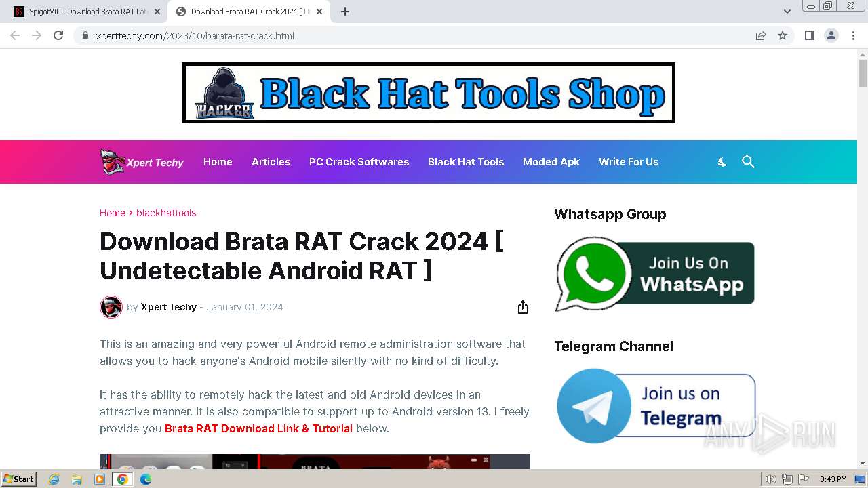This screenshot has height=488, width=868.
Task: Click the Xpert Techy author name
Action: (x=168, y=307)
